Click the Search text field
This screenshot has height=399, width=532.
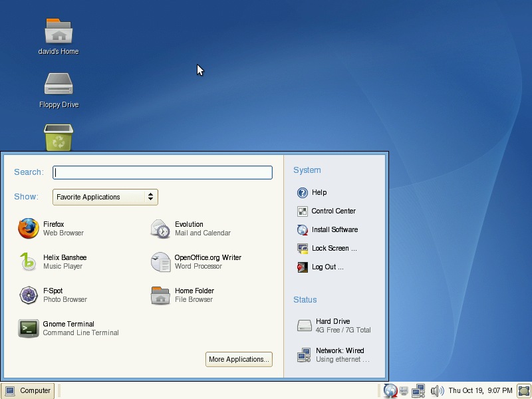[162, 172]
